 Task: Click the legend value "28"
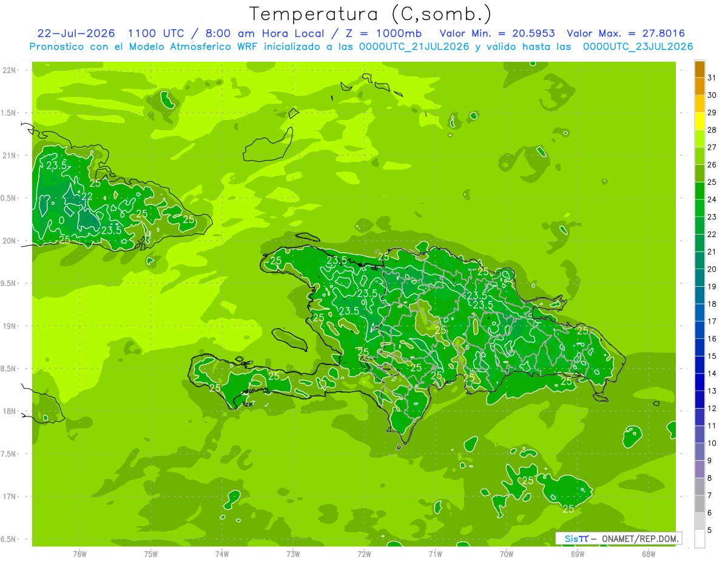point(712,130)
